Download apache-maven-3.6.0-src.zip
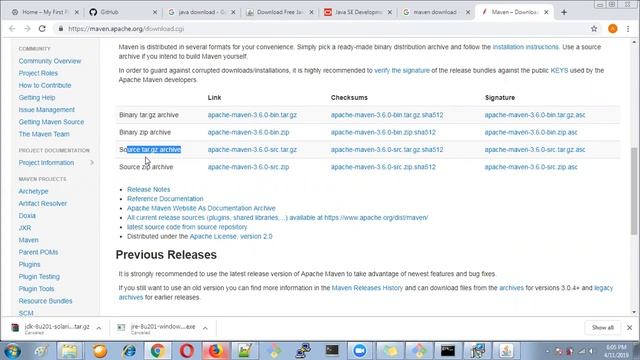 tap(248, 167)
